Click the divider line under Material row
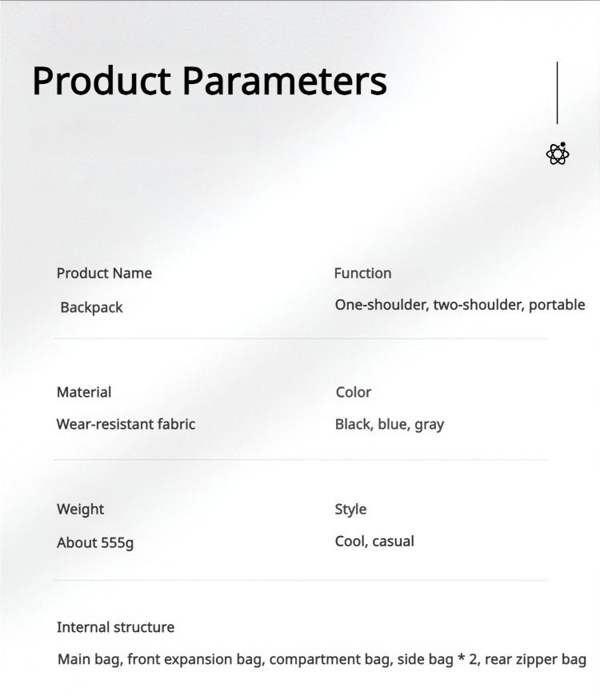Image resolution: width=600 pixels, height=700 pixels. tap(300, 460)
